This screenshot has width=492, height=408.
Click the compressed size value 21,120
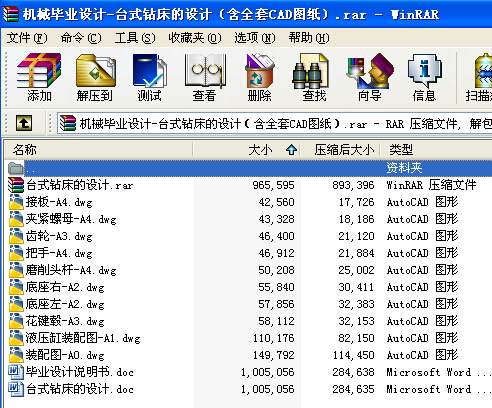pyautogui.click(x=356, y=236)
